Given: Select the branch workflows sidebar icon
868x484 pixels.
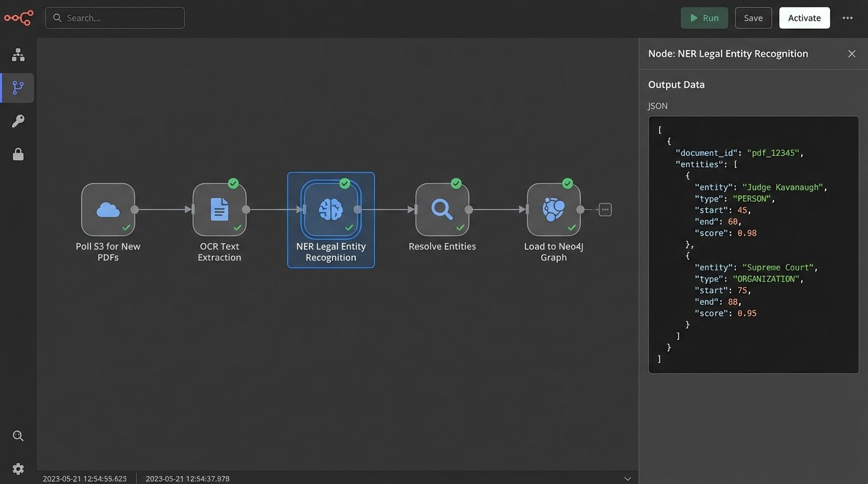Looking at the screenshot, I should point(18,88).
